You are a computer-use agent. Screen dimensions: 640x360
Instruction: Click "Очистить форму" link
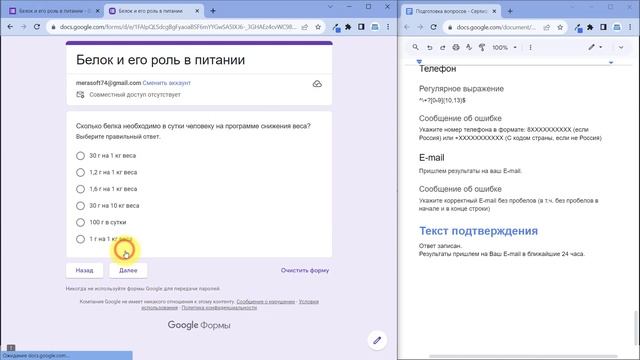[x=305, y=270]
